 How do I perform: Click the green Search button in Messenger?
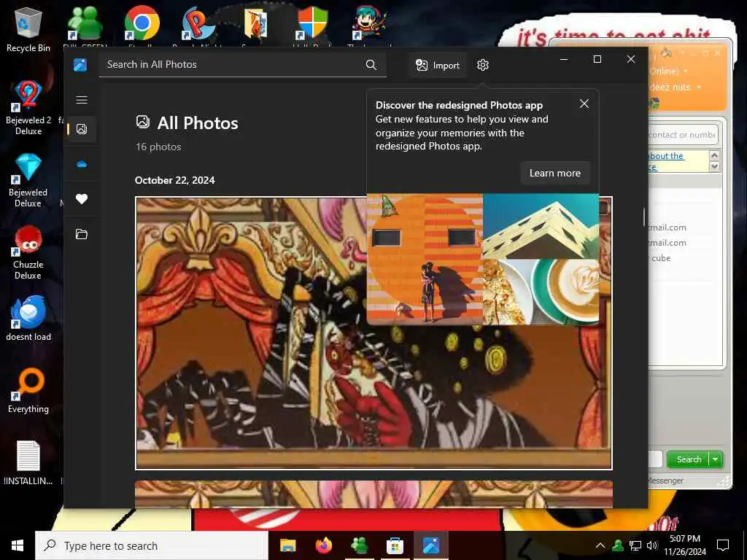tap(689, 459)
